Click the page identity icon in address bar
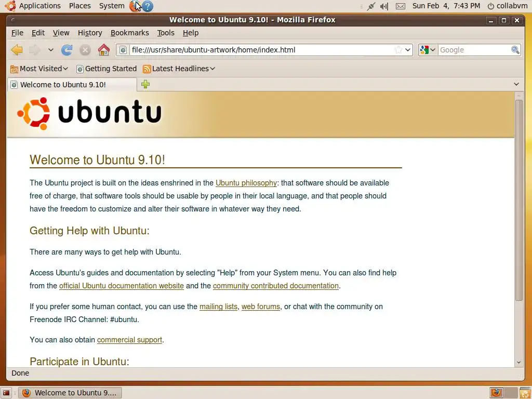The image size is (532, 399). (x=123, y=50)
